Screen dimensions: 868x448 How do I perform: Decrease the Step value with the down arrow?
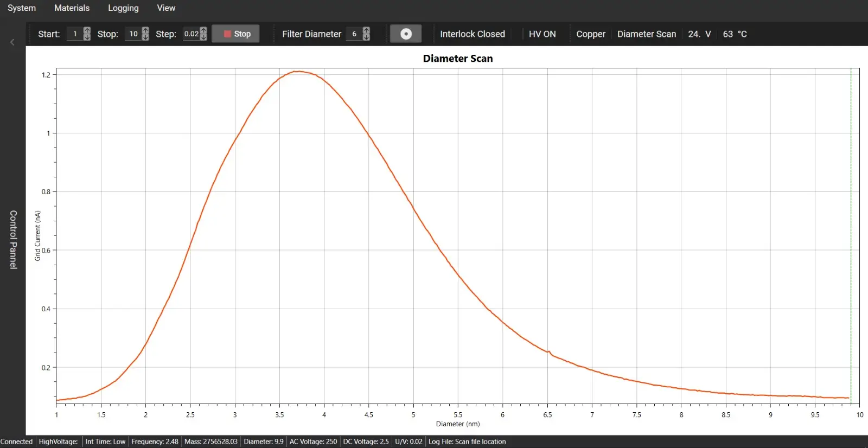(x=203, y=37)
